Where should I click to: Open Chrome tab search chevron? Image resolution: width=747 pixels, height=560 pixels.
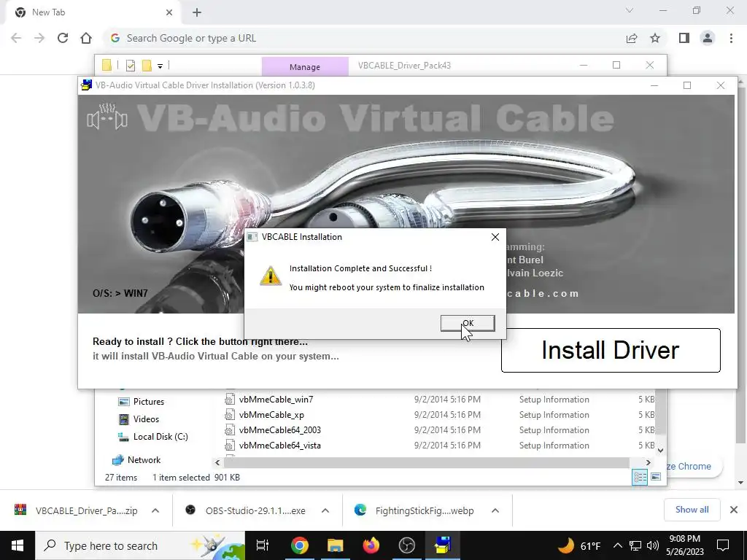(630, 10)
